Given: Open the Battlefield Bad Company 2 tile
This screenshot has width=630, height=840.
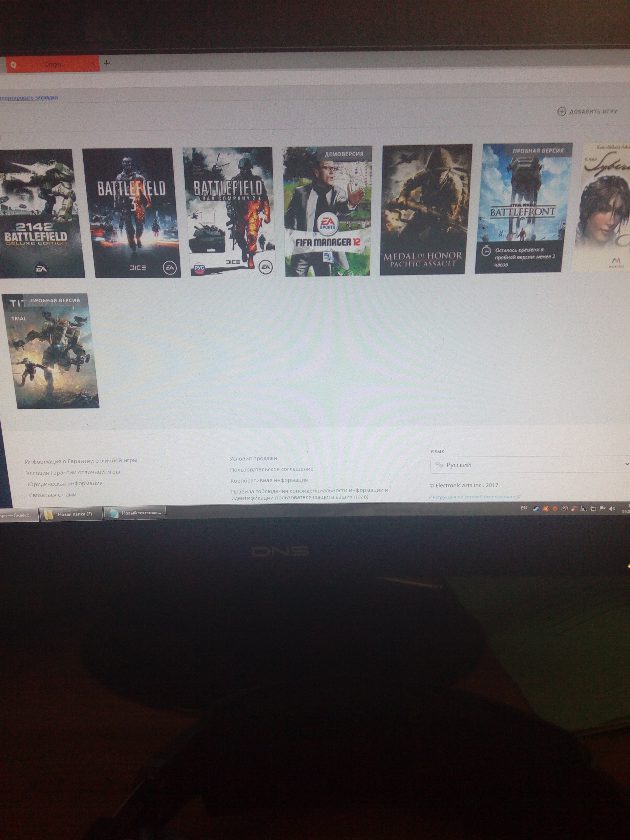Looking at the screenshot, I should tap(229, 212).
